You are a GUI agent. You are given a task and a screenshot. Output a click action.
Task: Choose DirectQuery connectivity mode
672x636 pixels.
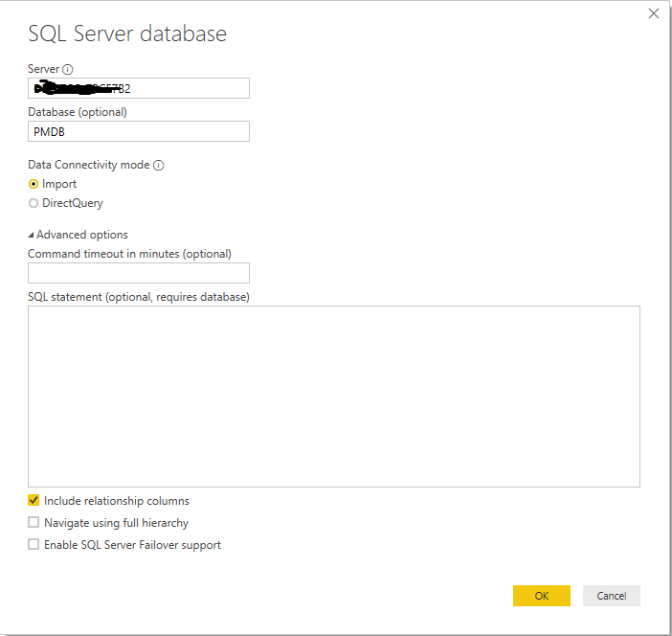(34, 203)
